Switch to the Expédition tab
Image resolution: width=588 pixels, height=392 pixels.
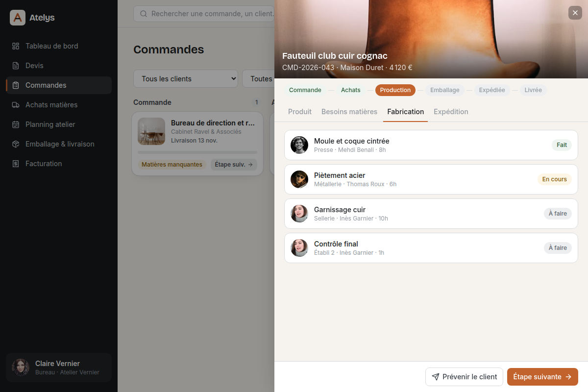coord(451,112)
